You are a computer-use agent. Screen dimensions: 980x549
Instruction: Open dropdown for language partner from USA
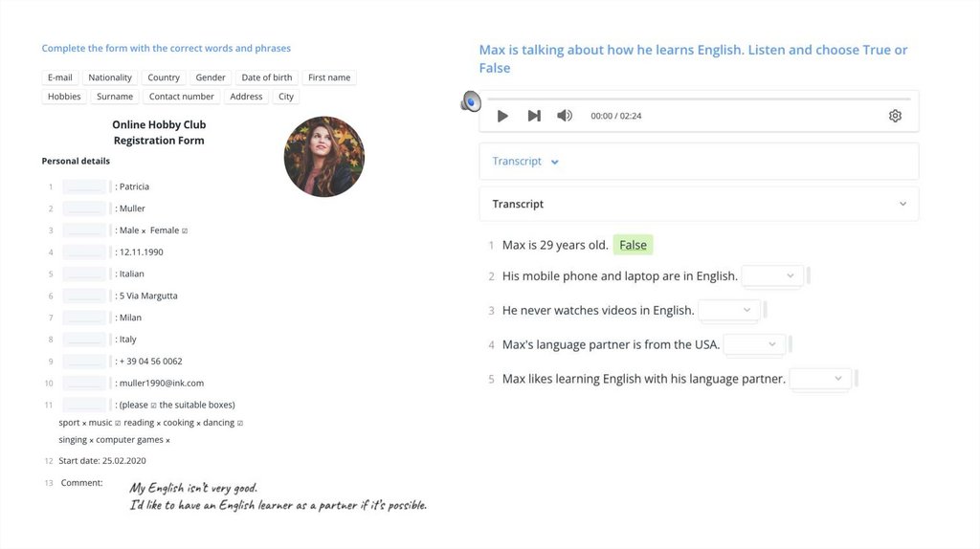(x=754, y=344)
